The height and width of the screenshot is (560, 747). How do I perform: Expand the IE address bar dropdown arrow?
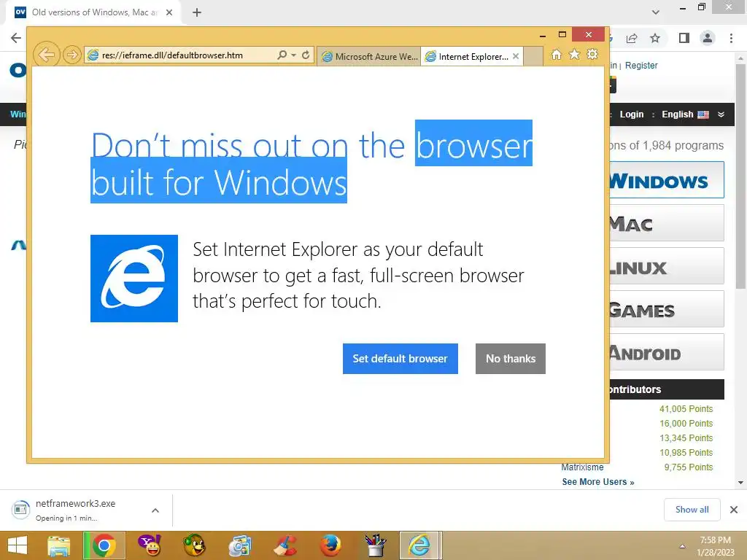(x=293, y=55)
